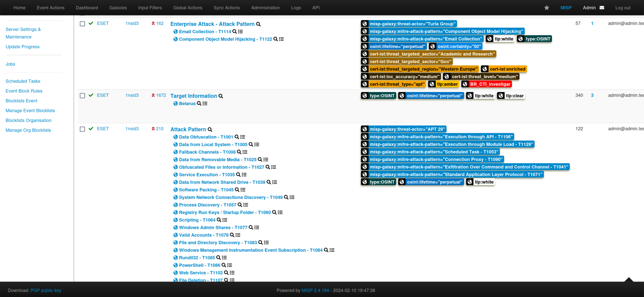
Task: Open Scheduled Tasks from the sidebar
Action: [x=23, y=81]
